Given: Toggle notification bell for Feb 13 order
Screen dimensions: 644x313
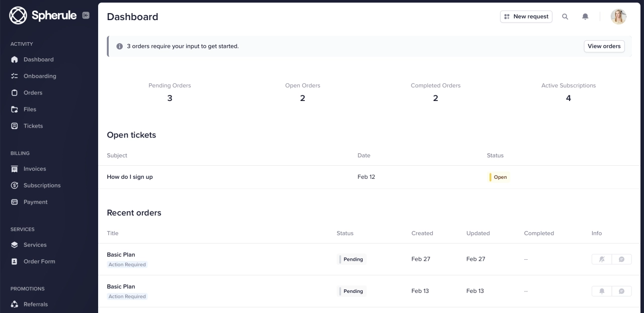Looking at the screenshot, I should click(x=602, y=291).
